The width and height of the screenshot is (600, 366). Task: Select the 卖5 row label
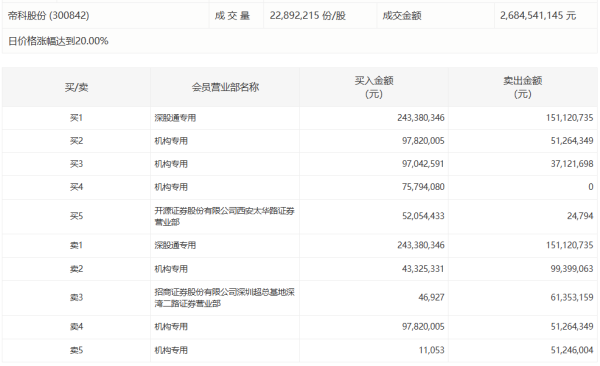[76, 350]
